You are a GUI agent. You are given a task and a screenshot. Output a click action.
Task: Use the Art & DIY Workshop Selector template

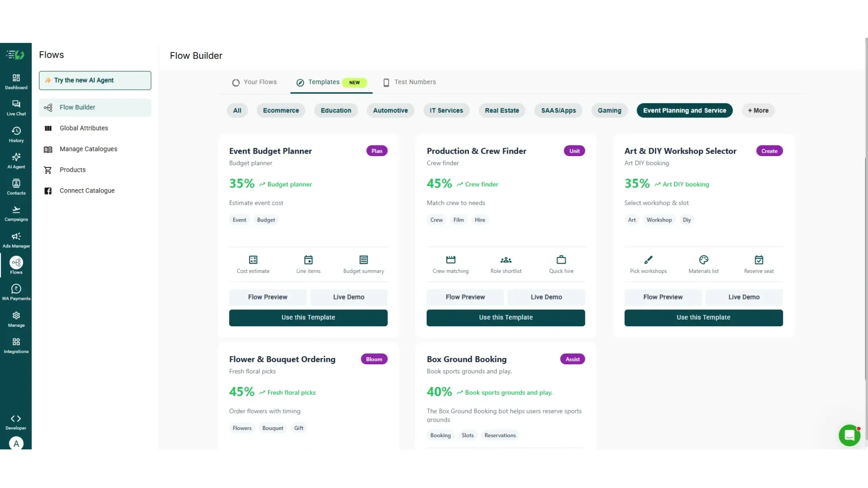click(704, 318)
